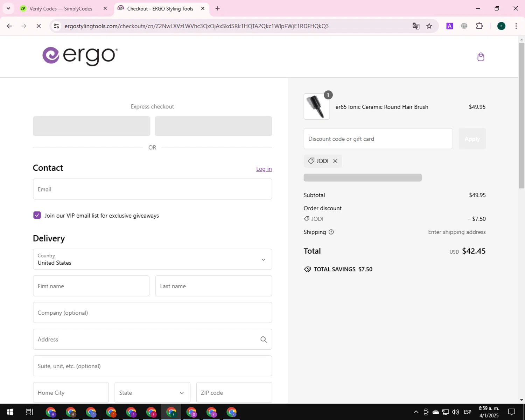Click the Suite, unit, etc. field
The width and height of the screenshot is (525, 420).
pyautogui.click(x=152, y=366)
